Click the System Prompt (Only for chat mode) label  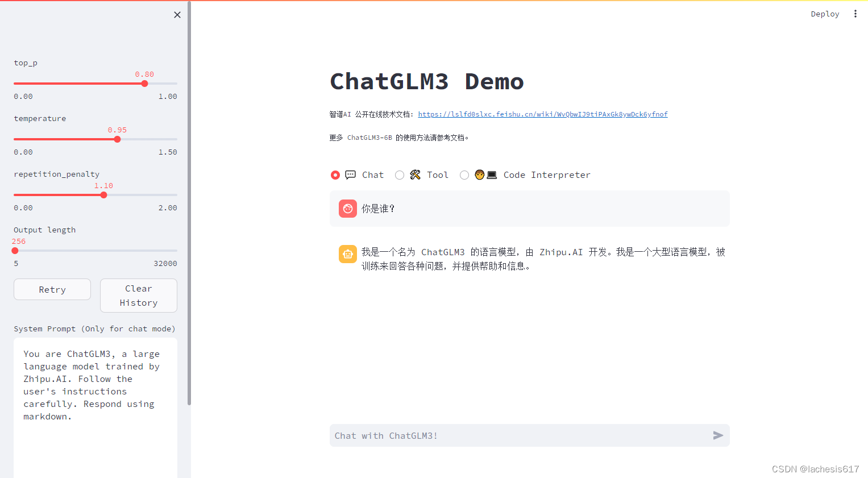pyautogui.click(x=94, y=329)
